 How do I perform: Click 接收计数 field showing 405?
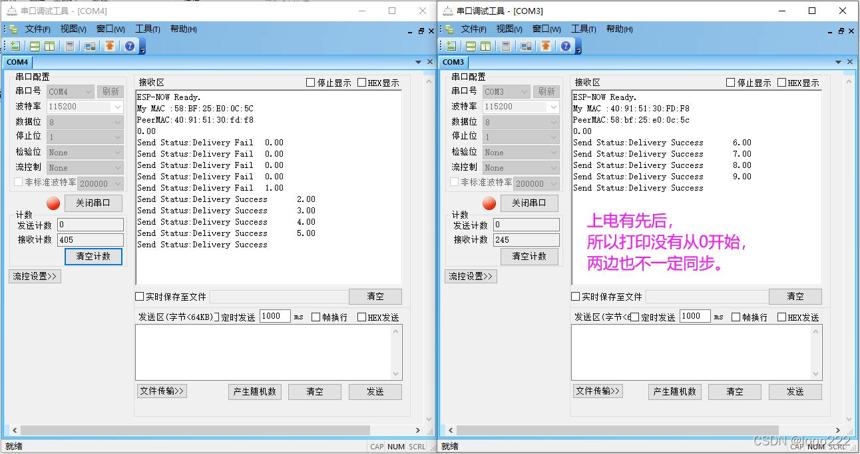pyautogui.click(x=90, y=240)
